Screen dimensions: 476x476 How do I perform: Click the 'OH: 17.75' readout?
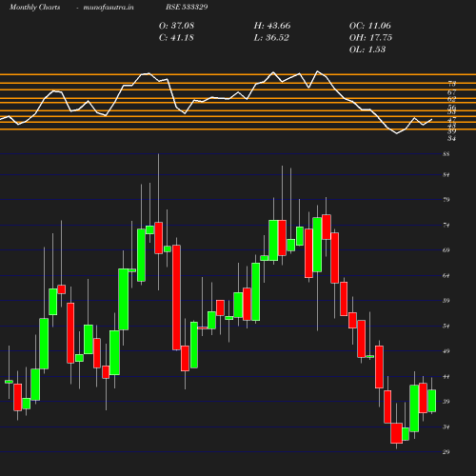(x=370, y=37)
